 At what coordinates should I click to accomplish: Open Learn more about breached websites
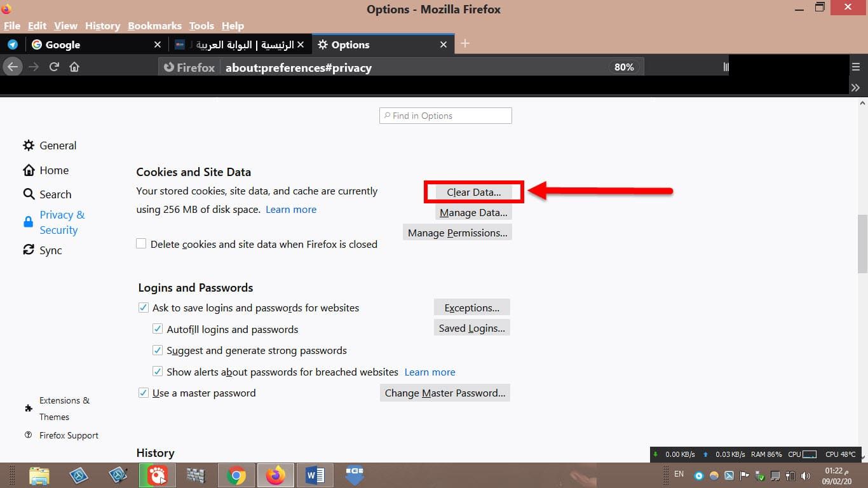[x=430, y=372]
